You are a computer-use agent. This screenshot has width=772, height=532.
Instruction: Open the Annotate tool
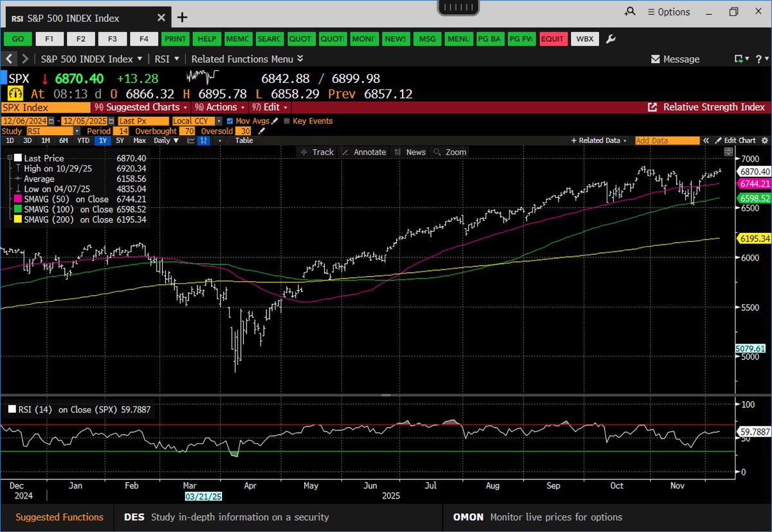[x=363, y=152]
